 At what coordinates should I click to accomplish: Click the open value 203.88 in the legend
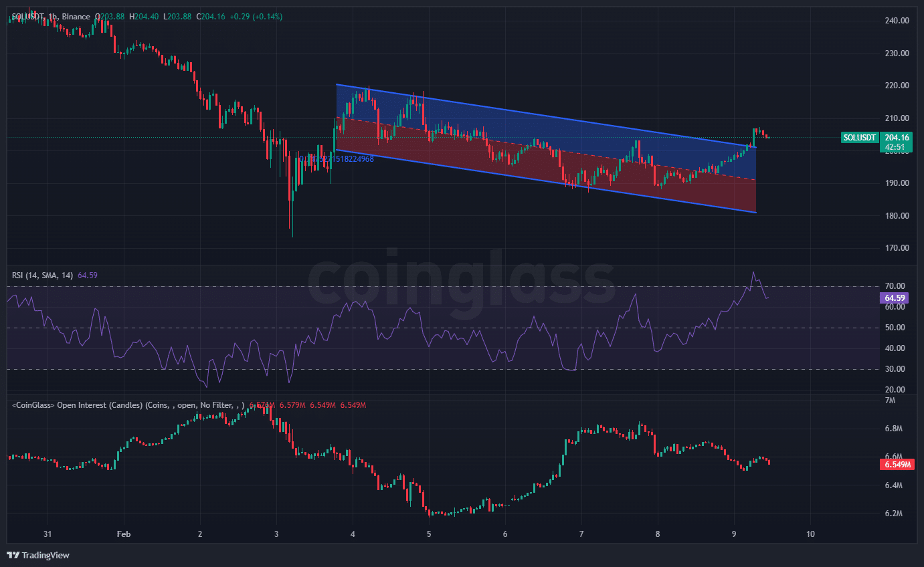pyautogui.click(x=112, y=16)
